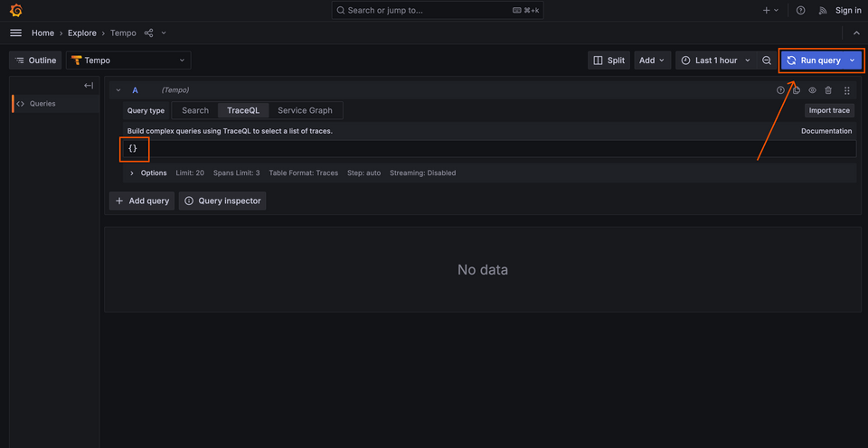
Task: Expand the dropdown beside the share icon
Action: (x=164, y=33)
